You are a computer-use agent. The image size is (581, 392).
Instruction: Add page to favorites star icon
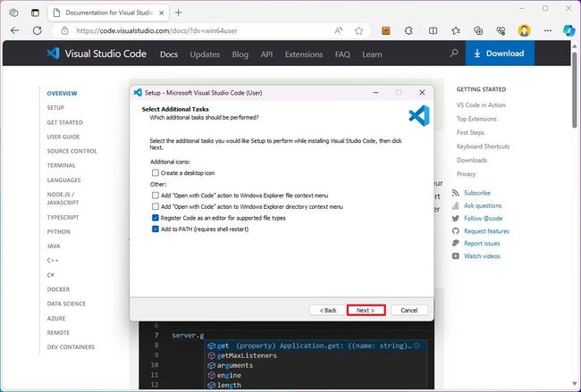358,30
